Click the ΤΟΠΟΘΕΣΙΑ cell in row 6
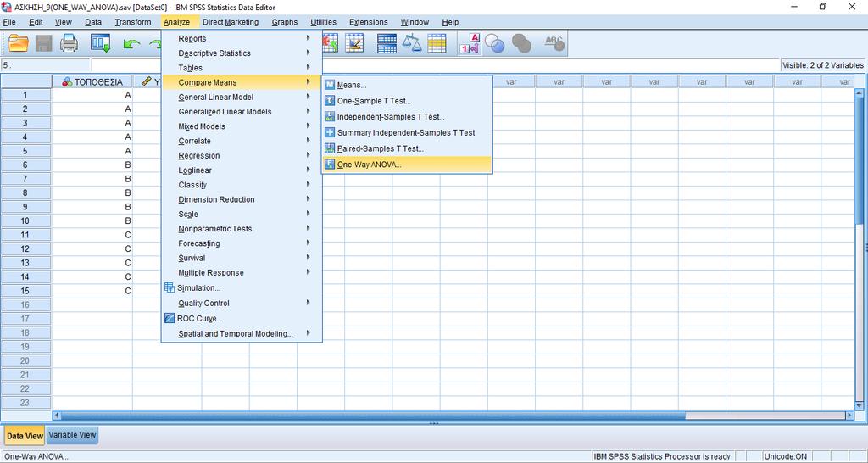The height and width of the screenshot is (463, 868). [92, 165]
